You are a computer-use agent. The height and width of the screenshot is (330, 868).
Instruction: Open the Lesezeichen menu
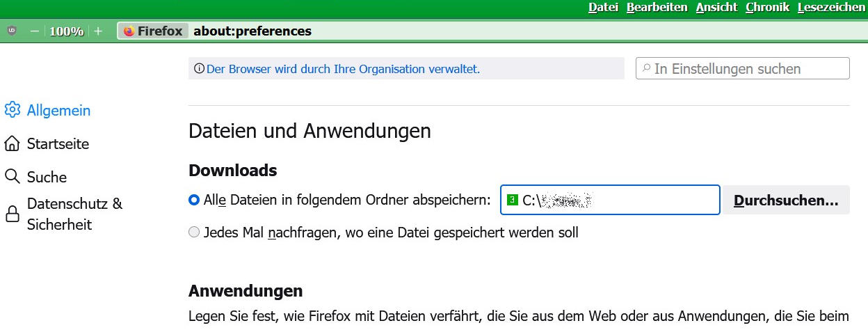[831, 8]
